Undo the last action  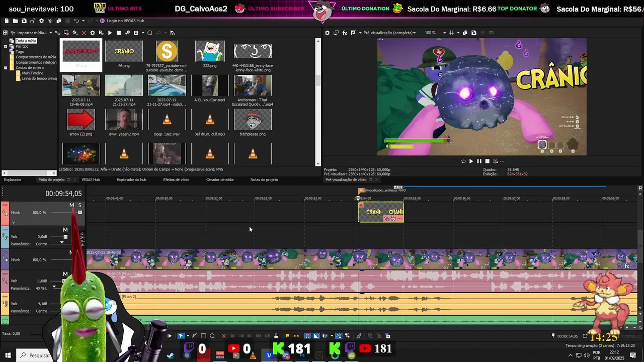tap(76, 21)
